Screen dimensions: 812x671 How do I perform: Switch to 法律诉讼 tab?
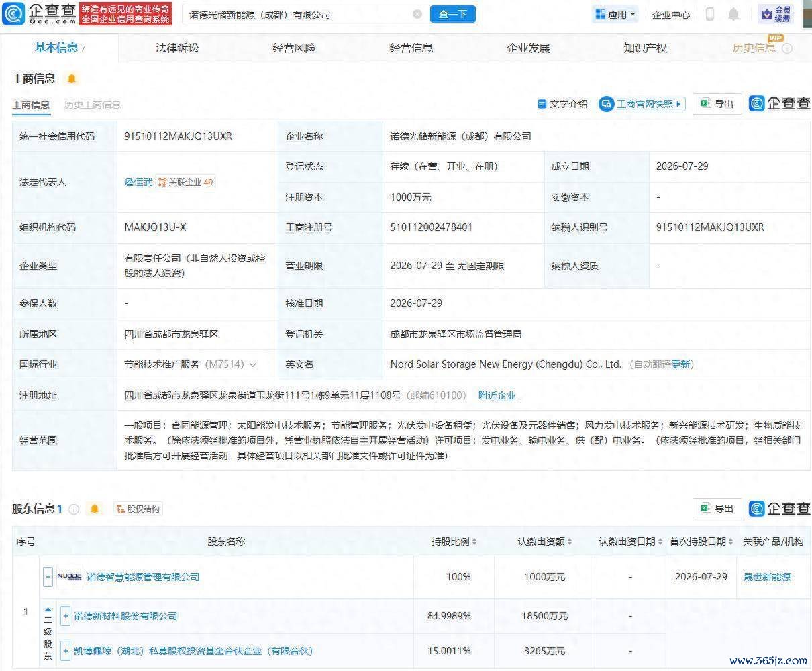177,48
